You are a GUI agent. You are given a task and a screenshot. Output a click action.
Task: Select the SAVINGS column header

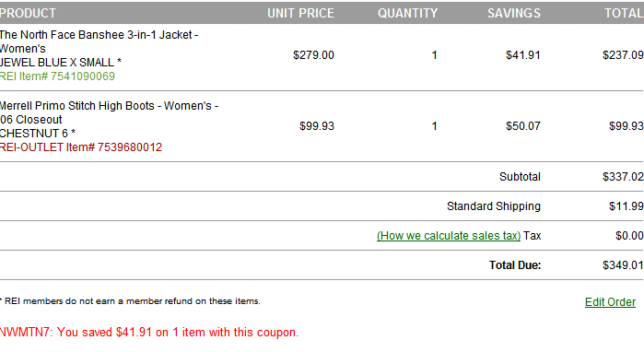click(514, 13)
